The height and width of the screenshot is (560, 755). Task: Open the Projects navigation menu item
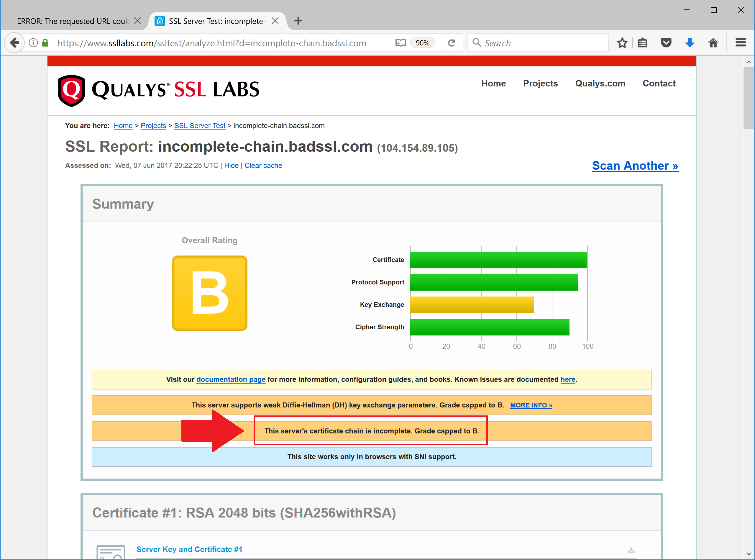pyautogui.click(x=540, y=83)
